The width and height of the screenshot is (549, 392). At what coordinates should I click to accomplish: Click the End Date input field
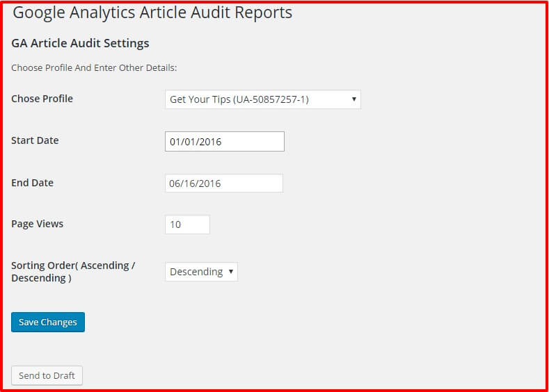(224, 183)
